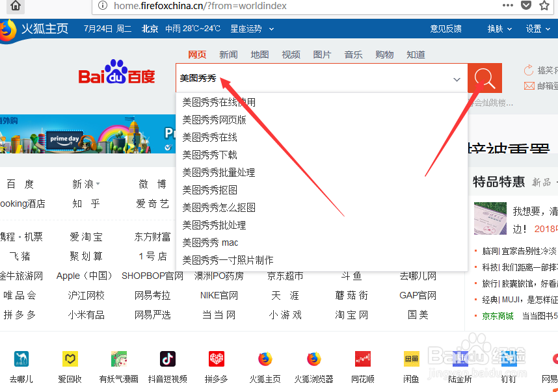Open the NIKE官网 link
The image size is (558, 392).
pyautogui.click(x=219, y=295)
